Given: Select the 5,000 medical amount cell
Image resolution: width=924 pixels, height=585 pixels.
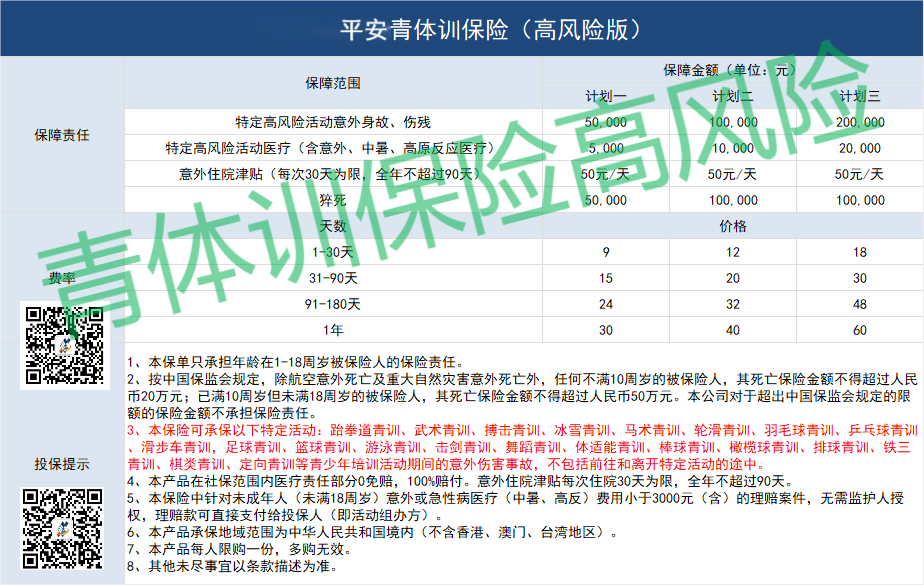Looking at the screenshot, I should point(606,148).
